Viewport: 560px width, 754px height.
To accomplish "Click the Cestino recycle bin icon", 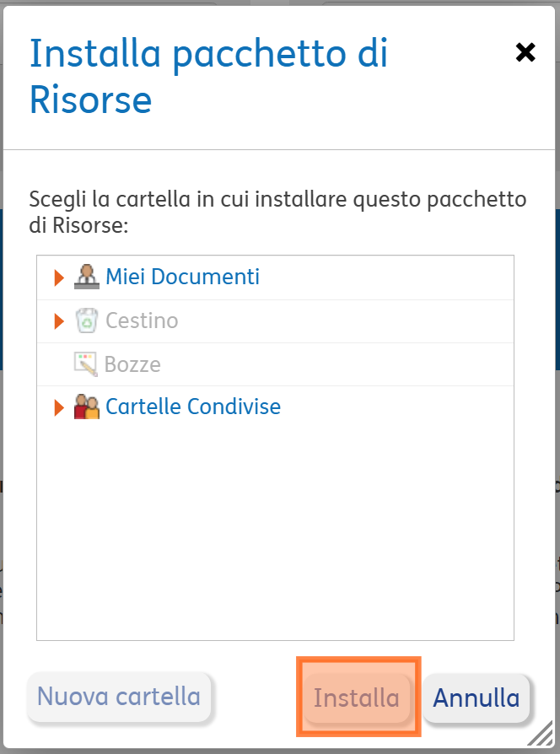I will pos(87,320).
